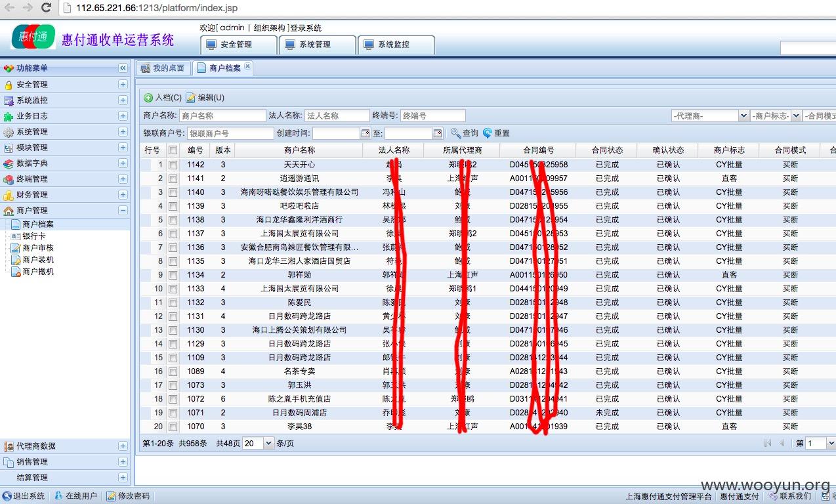The image size is (836, 504).
Task: Click the 查询 magnifier search icon
Action: tap(455, 133)
